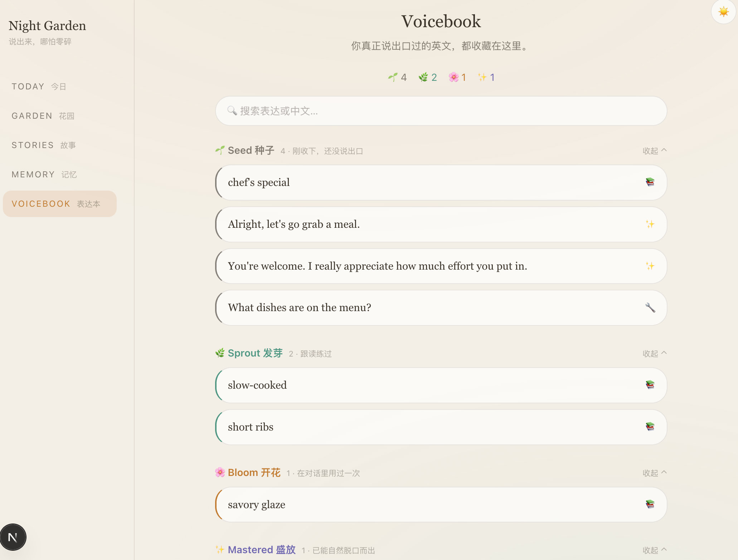Viewport: 738px width, 560px height.
Task: Click note 跟读练过
Action: click(x=316, y=354)
